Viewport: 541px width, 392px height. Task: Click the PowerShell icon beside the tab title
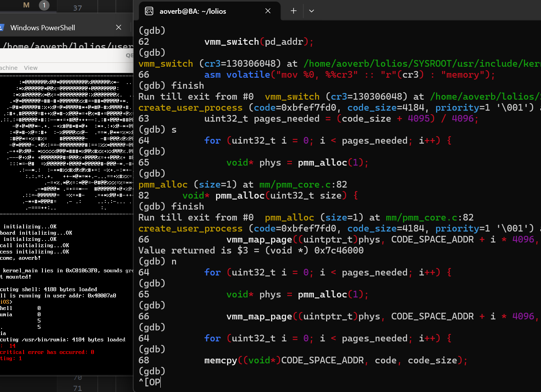pos(2,27)
